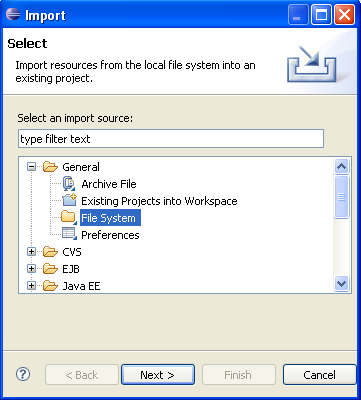
Task: Click the General folder icon
Action: (x=50, y=167)
